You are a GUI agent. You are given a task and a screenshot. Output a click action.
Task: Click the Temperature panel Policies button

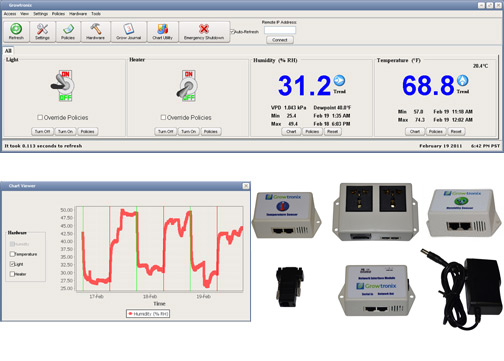click(436, 132)
